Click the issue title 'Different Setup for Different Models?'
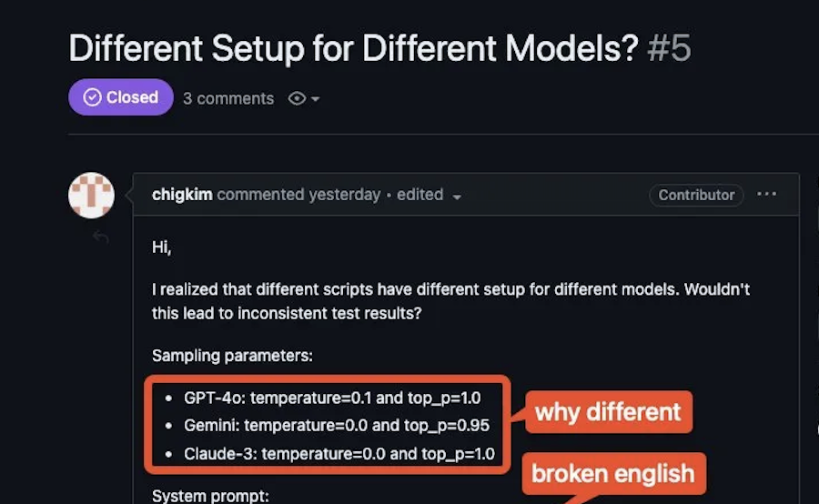The width and height of the screenshot is (819, 504). (354, 48)
